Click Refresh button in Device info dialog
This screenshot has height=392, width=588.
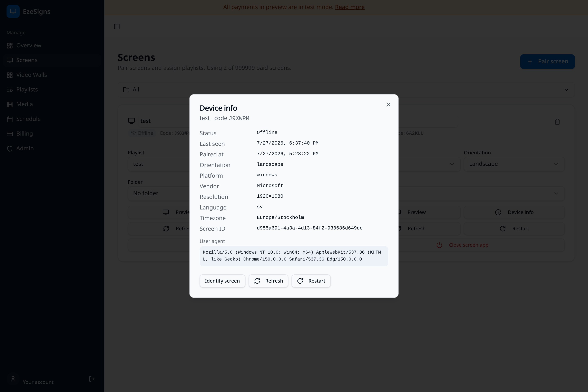point(268,281)
